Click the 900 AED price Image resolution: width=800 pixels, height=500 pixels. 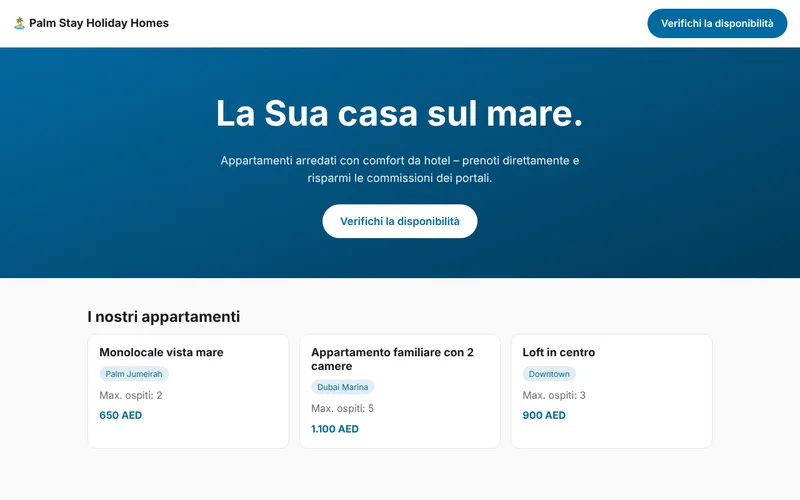point(544,415)
